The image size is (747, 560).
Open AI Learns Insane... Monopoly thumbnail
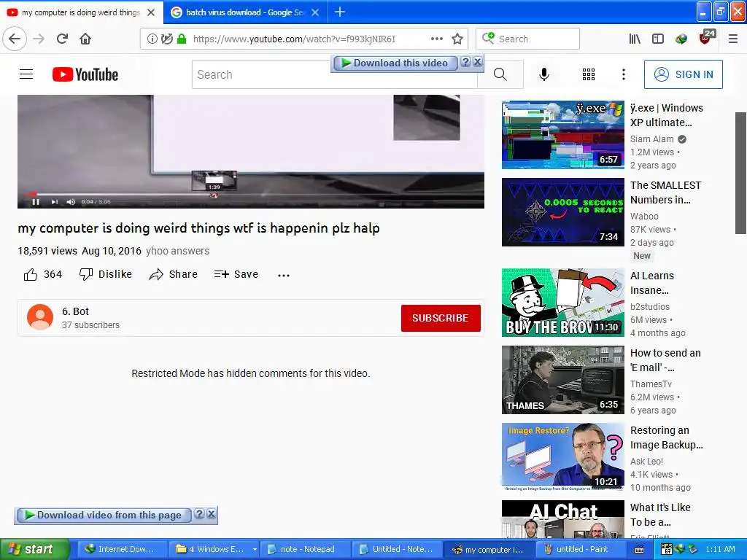[562, 303]
